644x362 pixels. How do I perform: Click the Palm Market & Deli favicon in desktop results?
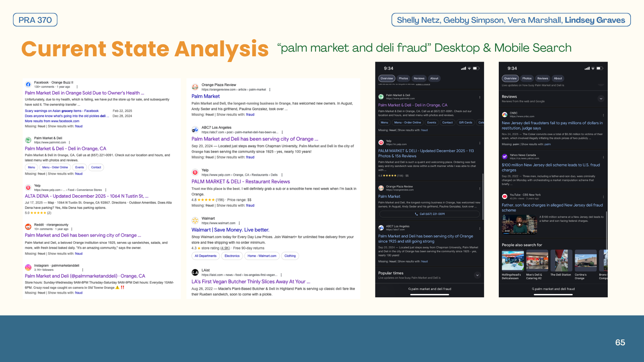pos(28,140)
